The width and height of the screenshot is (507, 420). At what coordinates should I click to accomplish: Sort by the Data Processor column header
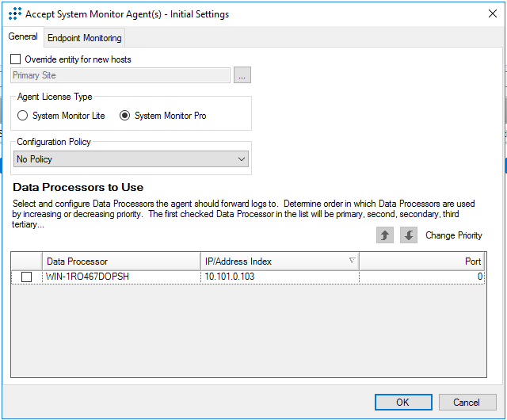point(120,261)
